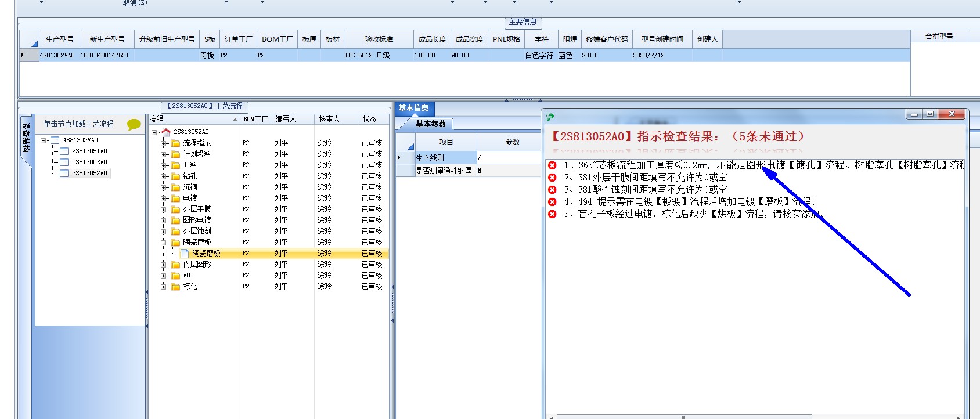Click the 棕化 folder icon

pyautogui.click(x=175, y=287)
